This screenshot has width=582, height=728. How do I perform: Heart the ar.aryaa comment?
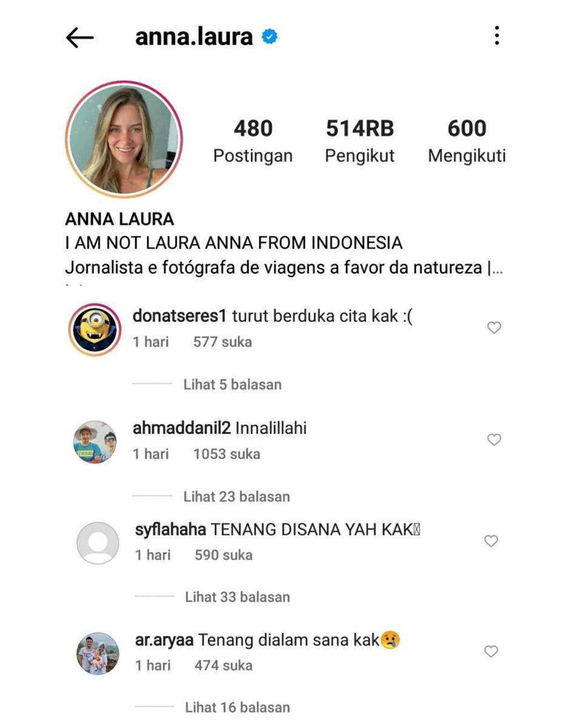click(x=491, y=652)
